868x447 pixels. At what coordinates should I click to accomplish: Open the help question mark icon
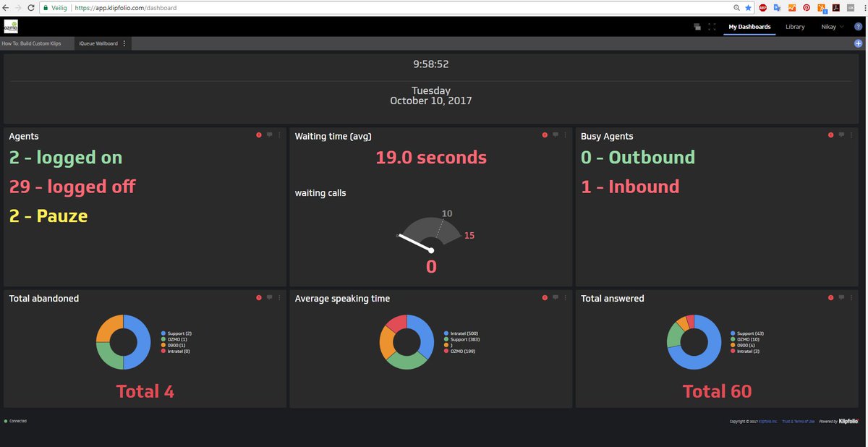point(858,27)
